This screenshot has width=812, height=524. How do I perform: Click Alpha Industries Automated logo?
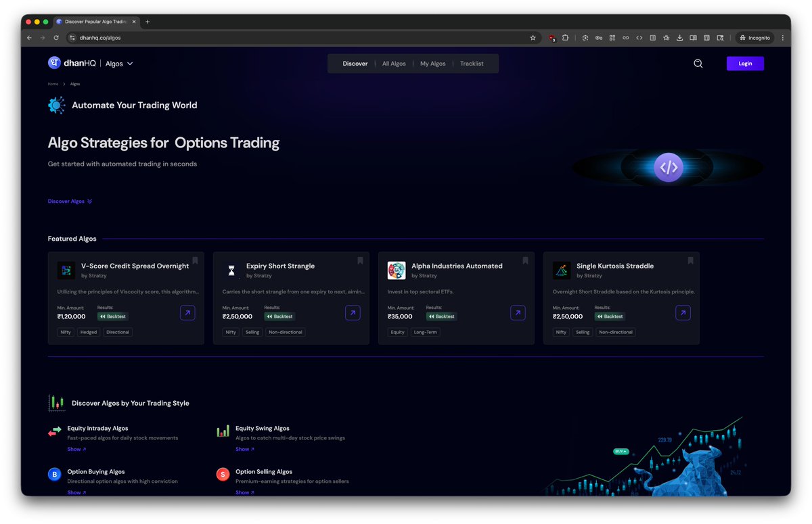397,270
